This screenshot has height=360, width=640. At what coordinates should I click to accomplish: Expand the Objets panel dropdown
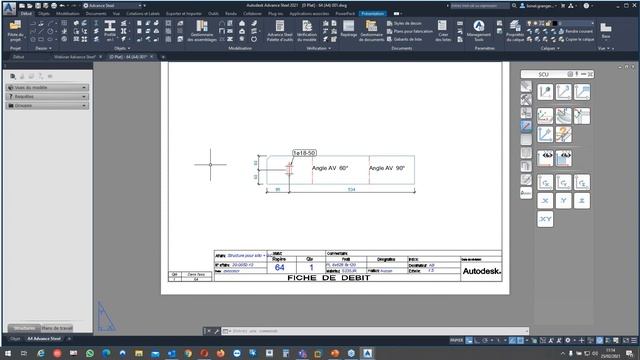(122, 48)
